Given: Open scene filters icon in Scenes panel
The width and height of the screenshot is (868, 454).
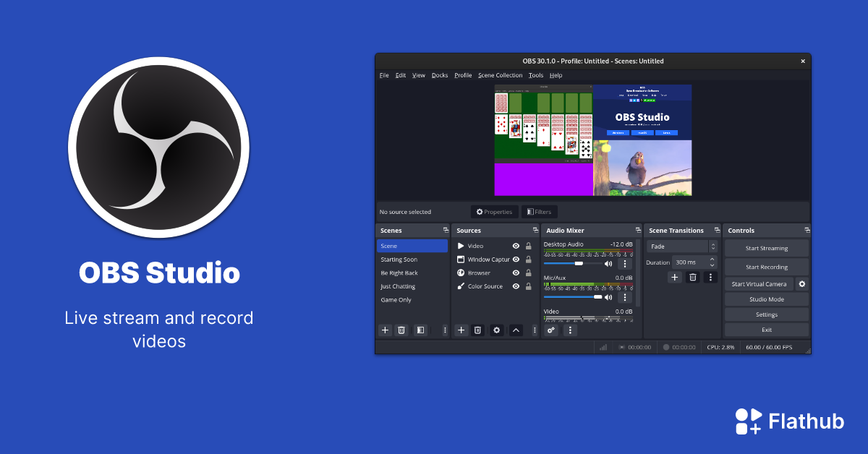Looking at the screenshot, I should (x=420, y=330).
